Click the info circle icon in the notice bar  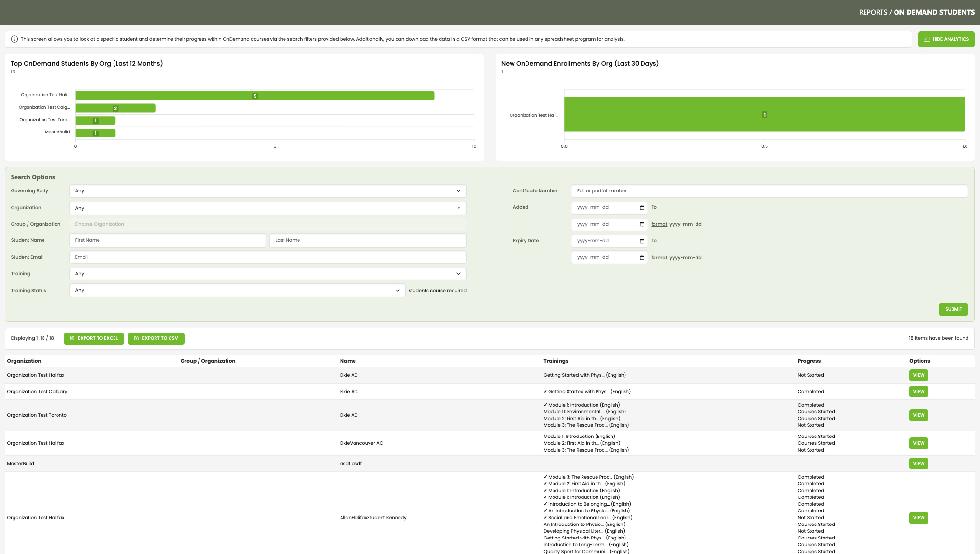(14, 39)
